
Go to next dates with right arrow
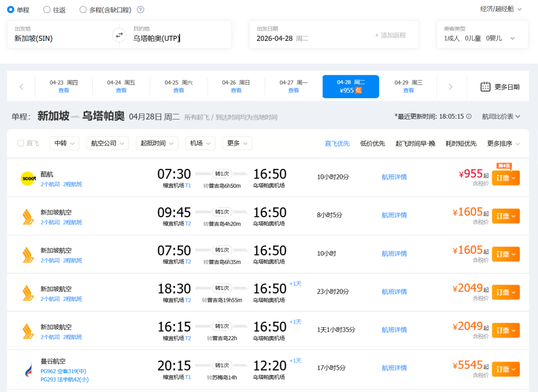pos(450,87)
